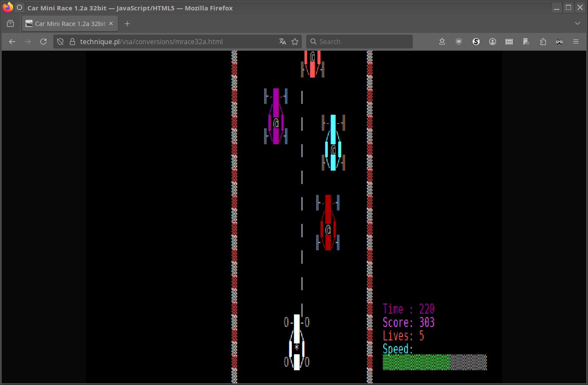Open the Firefox account profile icon
This screenshot has width=588, height=385.
tap(493, 42)
